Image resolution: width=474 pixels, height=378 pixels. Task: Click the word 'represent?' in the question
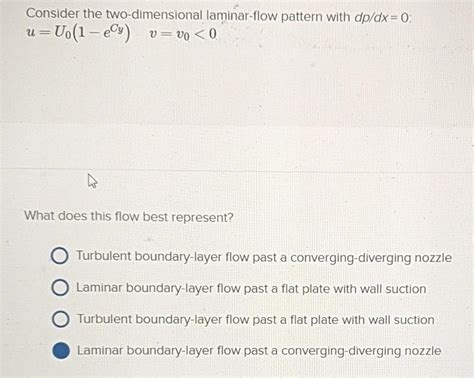click(x=203, y=218)
